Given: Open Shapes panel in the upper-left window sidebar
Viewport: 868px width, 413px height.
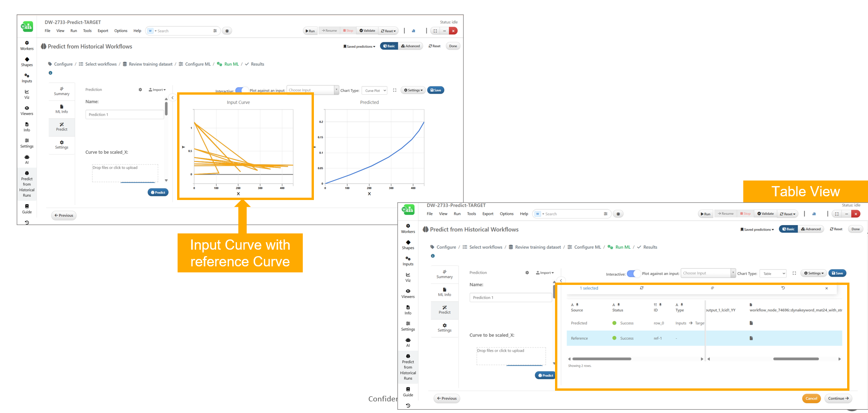Looking at the screenshot, I should (27, 62).
